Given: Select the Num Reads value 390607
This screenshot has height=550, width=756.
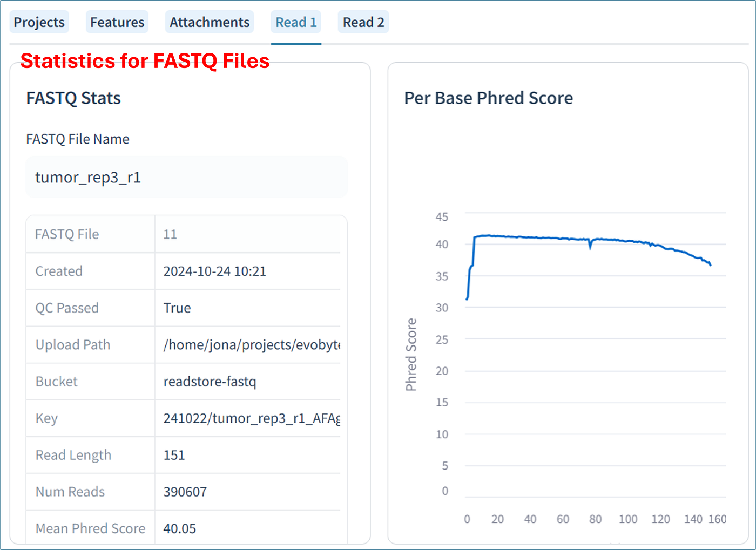Looking at the screenshot, I should click(185, 492).
